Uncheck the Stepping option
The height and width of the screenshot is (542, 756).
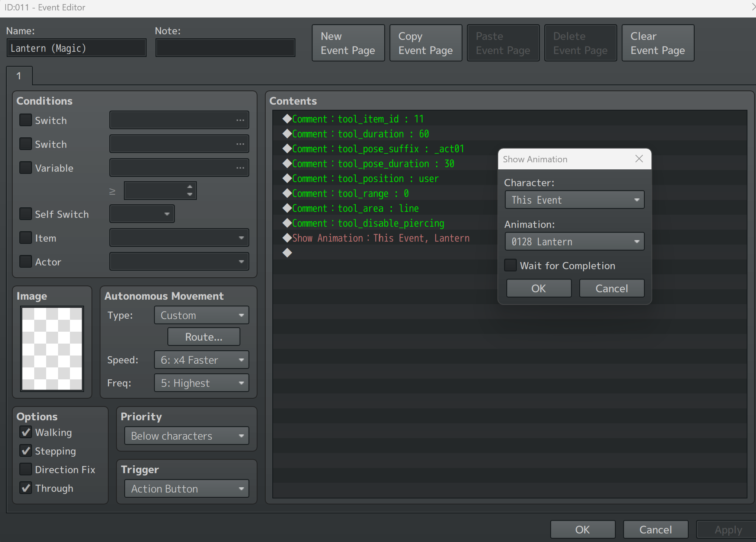pos(26,451)
